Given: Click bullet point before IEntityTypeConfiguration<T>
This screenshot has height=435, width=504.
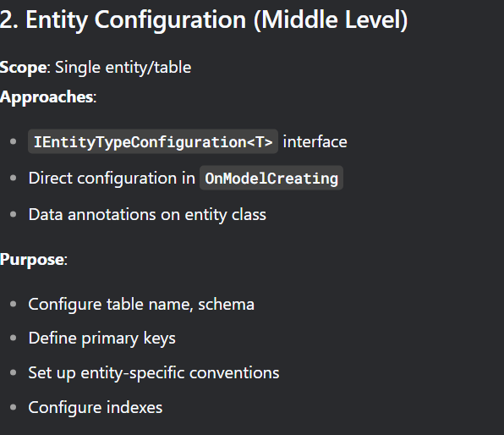Looking at the screenshot, I should click(14, 141).
